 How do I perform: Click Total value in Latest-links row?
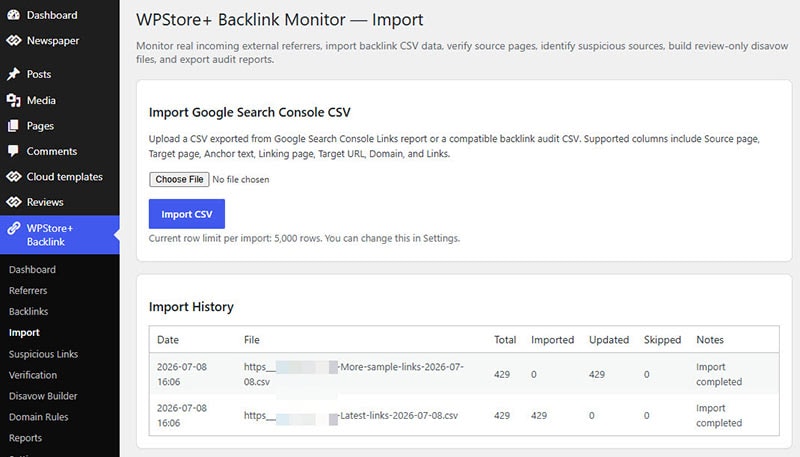point(502,416)
